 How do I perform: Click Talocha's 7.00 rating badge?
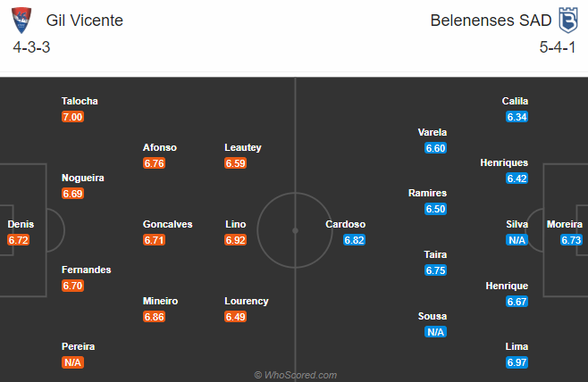pyautogui.click(x=72, y=117)
